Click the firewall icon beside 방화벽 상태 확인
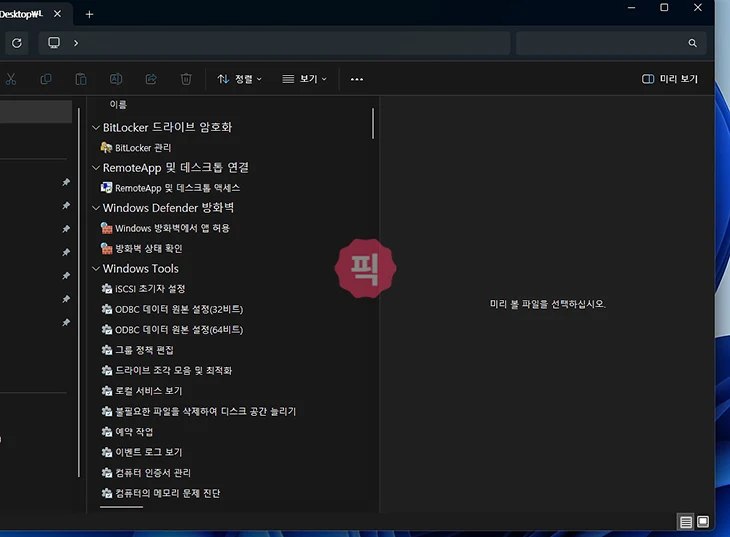The width and height of the screenshot is (730, 537). click(x=106, y=249)
